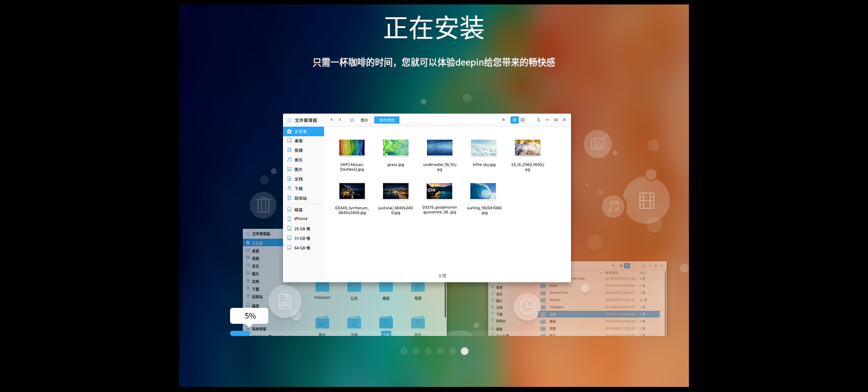The width and height of the screenshot is (868, 392).
Task: Open the settings menu left of minimize button
Action: click(x=539, y=120)
